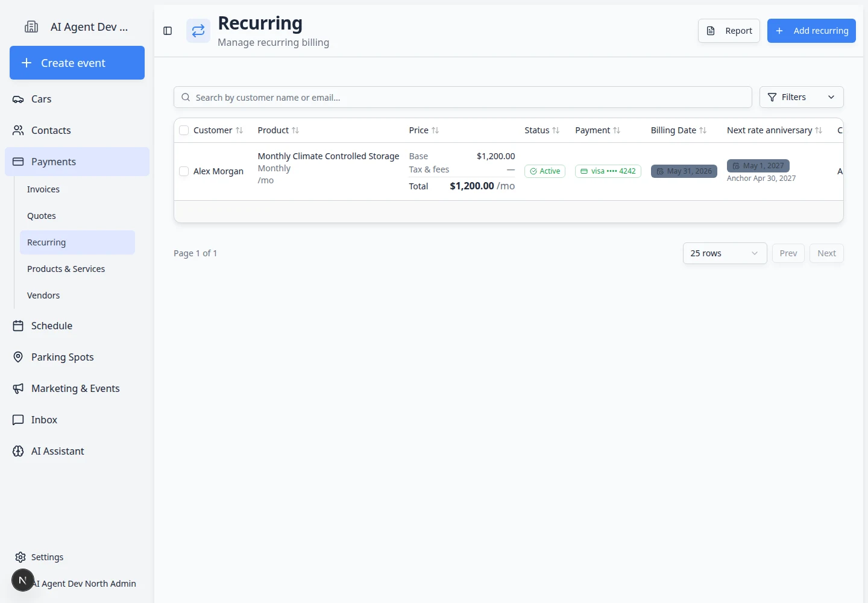Sort by Customer column arrows
The image size is (868, 603).
pyautogui.click(x=239, y=130)
